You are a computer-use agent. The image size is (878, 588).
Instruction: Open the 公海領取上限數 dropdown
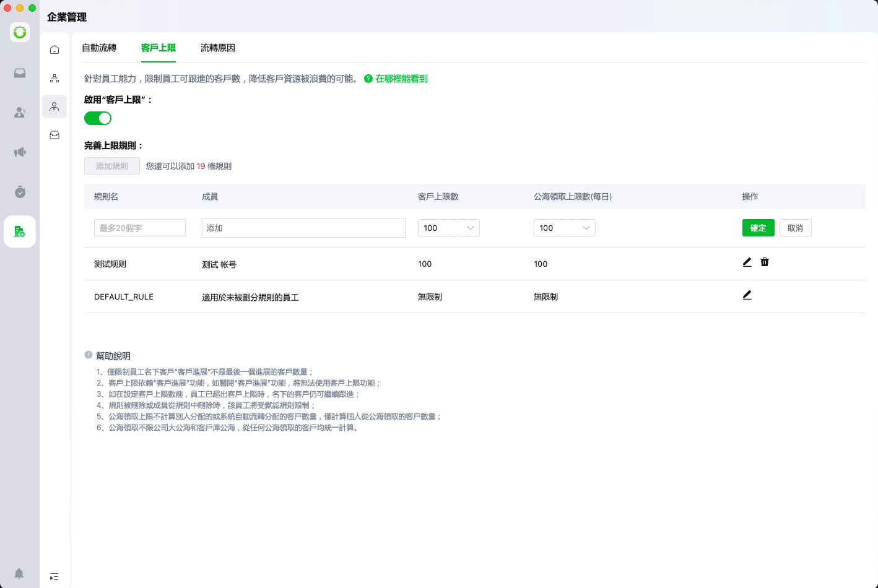[564, 228]
